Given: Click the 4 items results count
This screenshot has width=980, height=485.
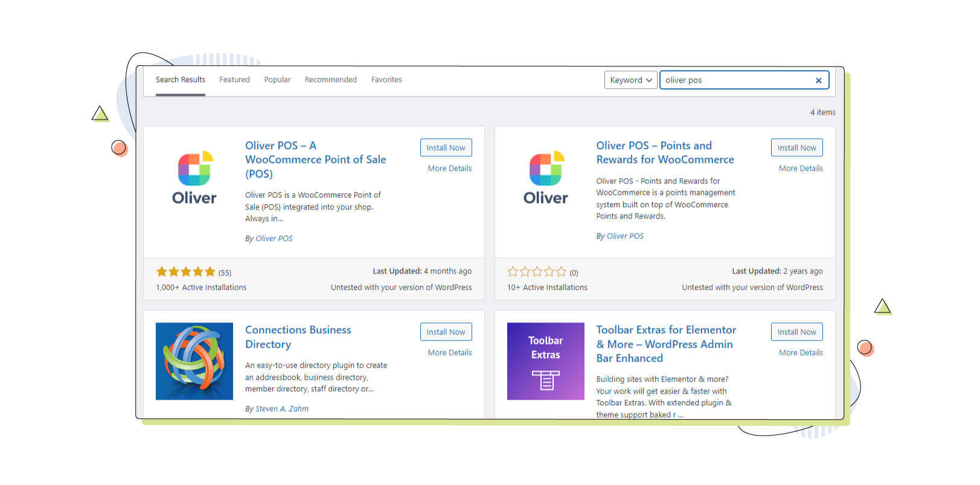Looking at the screenshot, I should [x=823, y=112].
